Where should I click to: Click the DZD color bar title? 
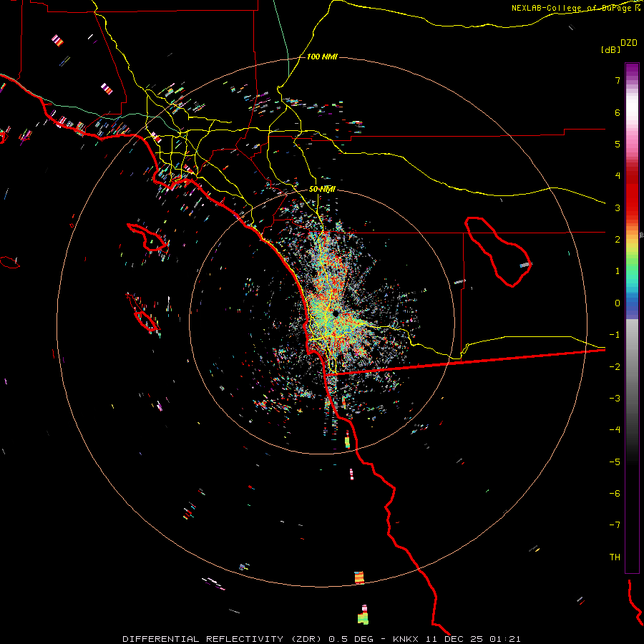629,43
